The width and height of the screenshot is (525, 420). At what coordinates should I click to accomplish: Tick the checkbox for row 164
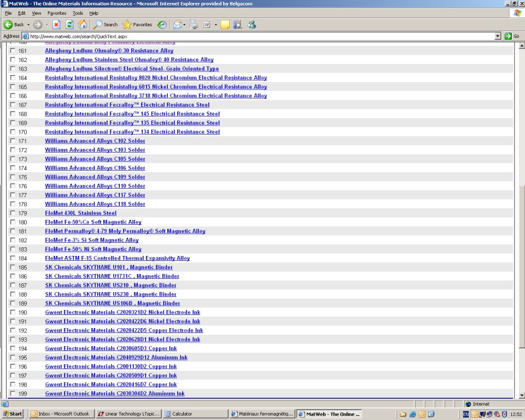[13, 78]
